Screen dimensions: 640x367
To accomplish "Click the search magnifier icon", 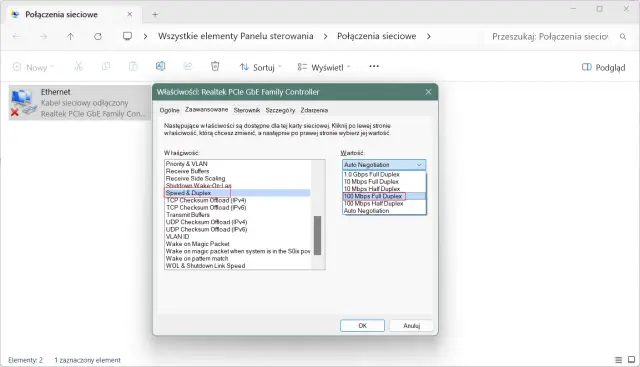I will (x=623, y=36).
